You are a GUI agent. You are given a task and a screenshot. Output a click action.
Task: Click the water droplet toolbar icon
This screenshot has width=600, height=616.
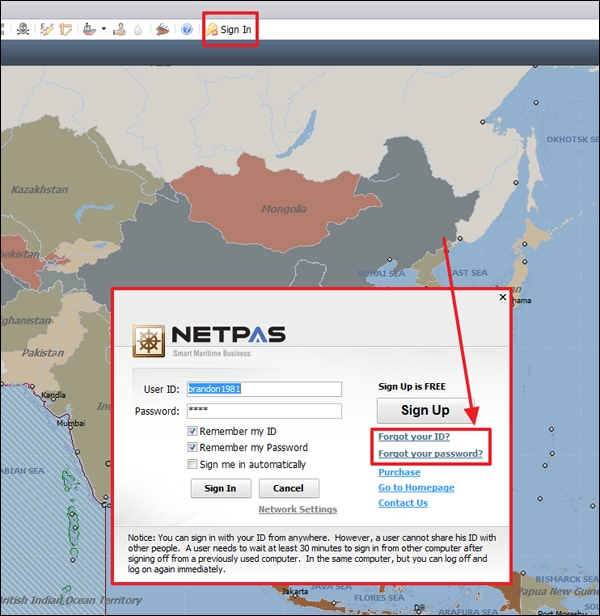tap(138, 29)
